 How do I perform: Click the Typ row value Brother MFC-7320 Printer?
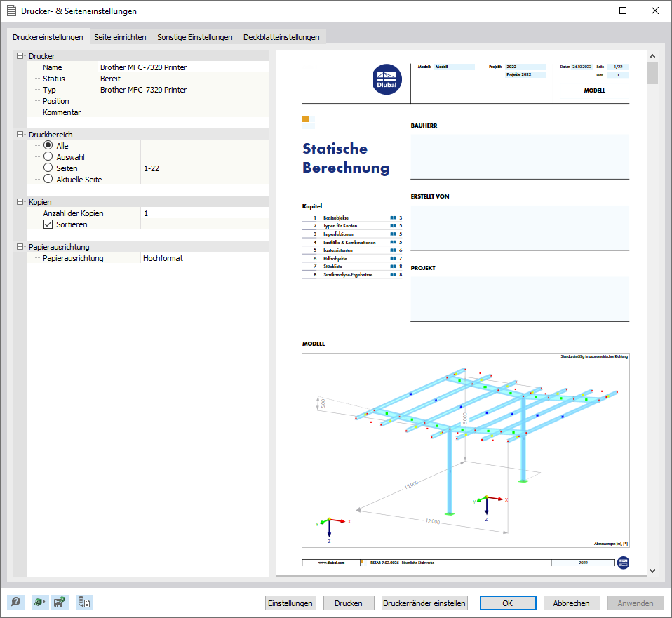tap(144, 90)
